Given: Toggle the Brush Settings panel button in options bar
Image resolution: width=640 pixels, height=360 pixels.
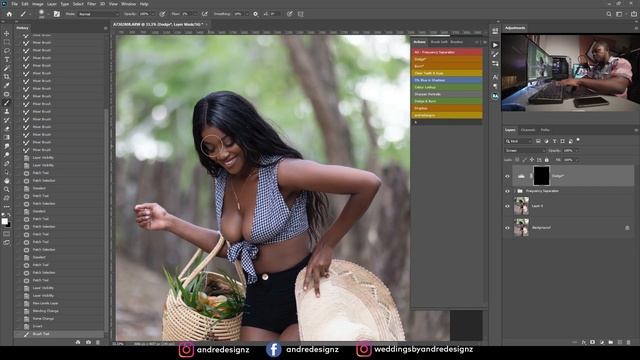Looking at the screenshot, I should 57,14.
